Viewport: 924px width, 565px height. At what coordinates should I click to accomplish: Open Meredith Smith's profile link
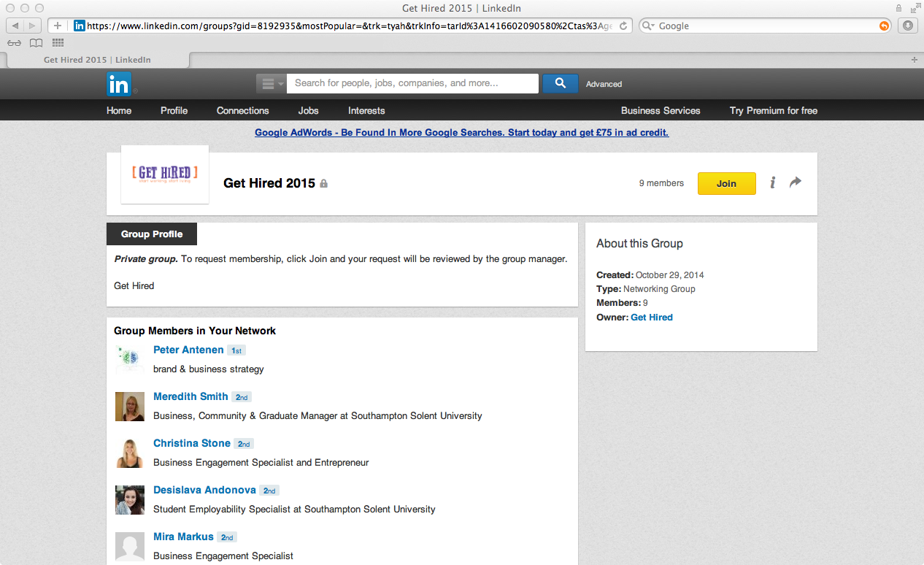[x=190, y=396]
